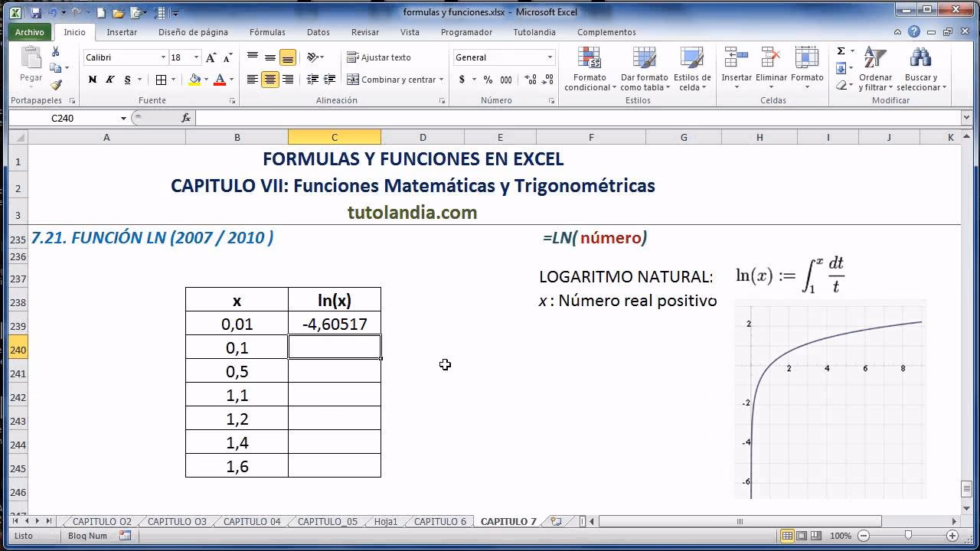Apply bold formatting with the N icon
Viewport: 980px width, 551px height.
click(x=91, y=79)
